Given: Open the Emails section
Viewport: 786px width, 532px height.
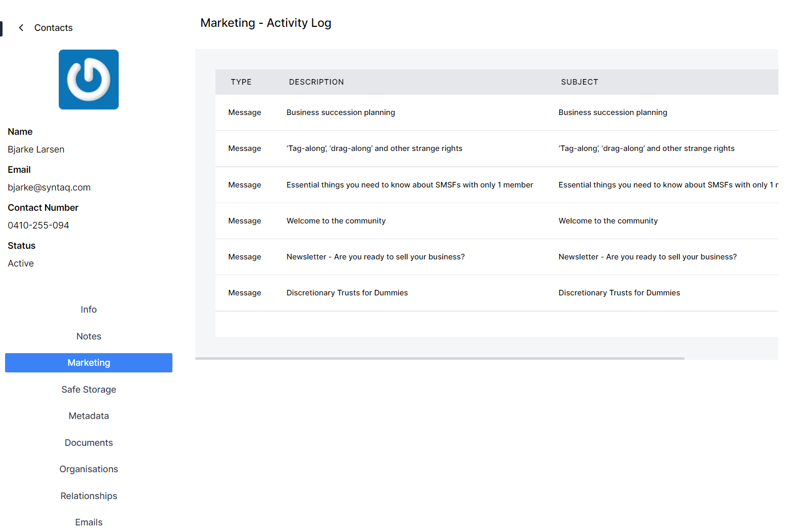Looking at the screenshot, I should (89, 522).
